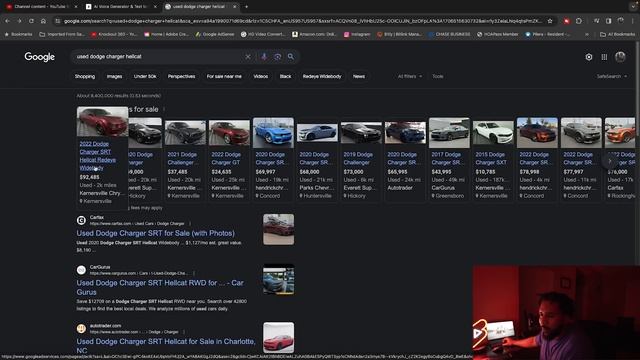Show hidden bookmarks with the overflow chevron
Image resolution: width=640 pixels, height=360 pixels.
(x=587, y=34)
